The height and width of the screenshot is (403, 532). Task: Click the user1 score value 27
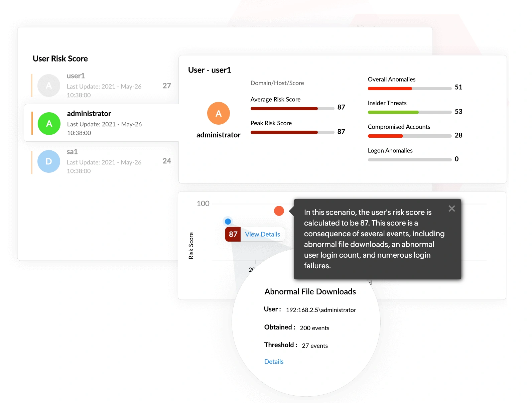point(167,86)
